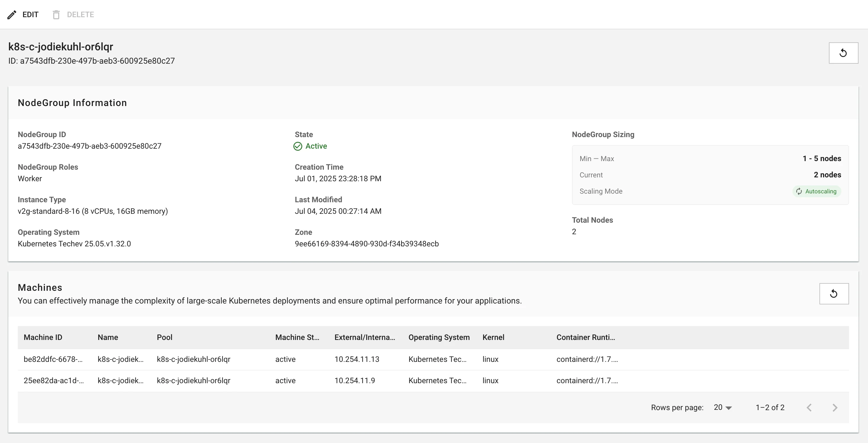Click the 1 - 5 nodes value

(x=822, y=159)
